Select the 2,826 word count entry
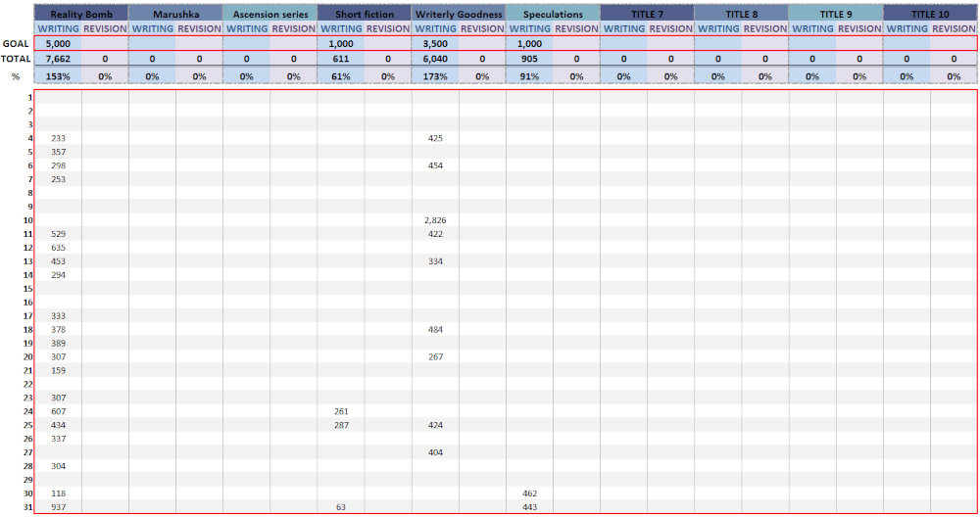The width and height of the screenshot is (980, 517). [x=435, y=220]
